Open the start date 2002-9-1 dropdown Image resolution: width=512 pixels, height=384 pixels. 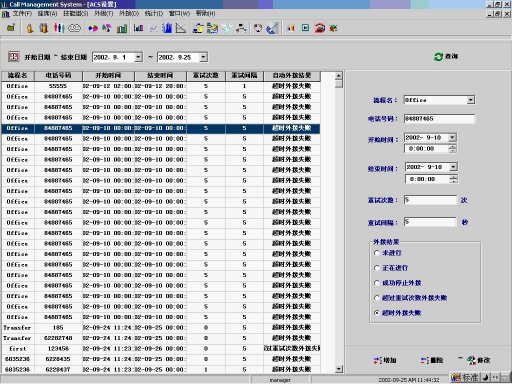click(x=138, y=57)
